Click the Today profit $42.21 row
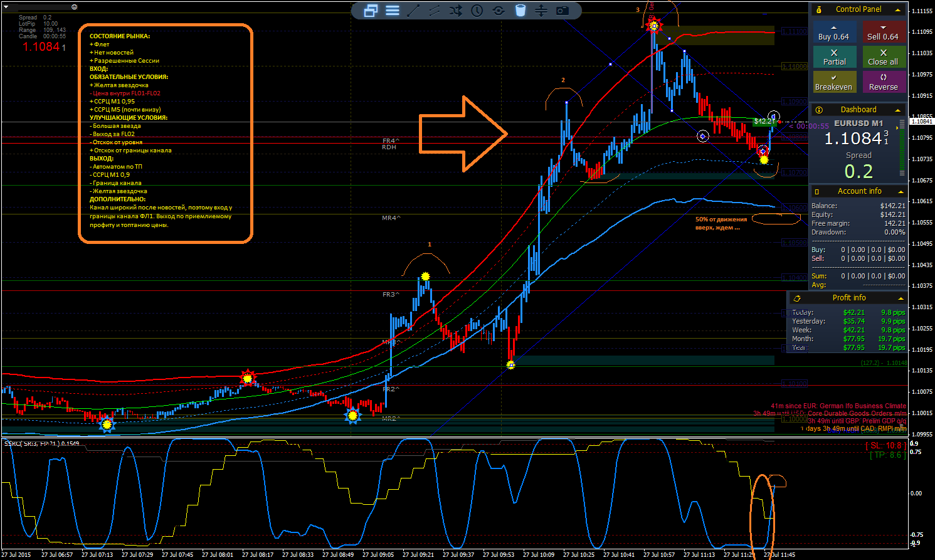 click(x=848, y=312)
